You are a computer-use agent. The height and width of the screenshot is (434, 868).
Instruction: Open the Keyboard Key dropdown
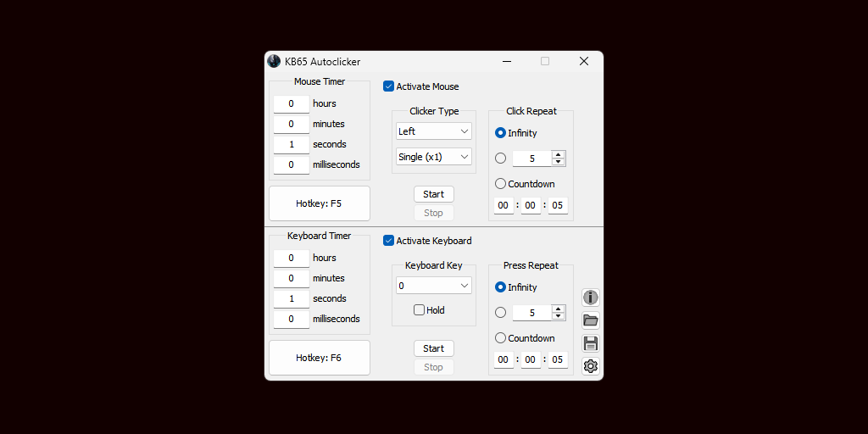(x=434, y=286)
